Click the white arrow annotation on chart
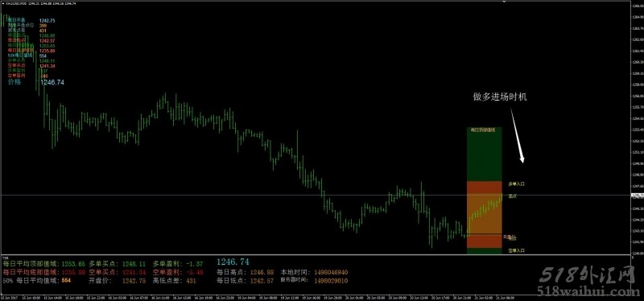The image size is (644, 301). pyautogui.click(x=518, y=135)
